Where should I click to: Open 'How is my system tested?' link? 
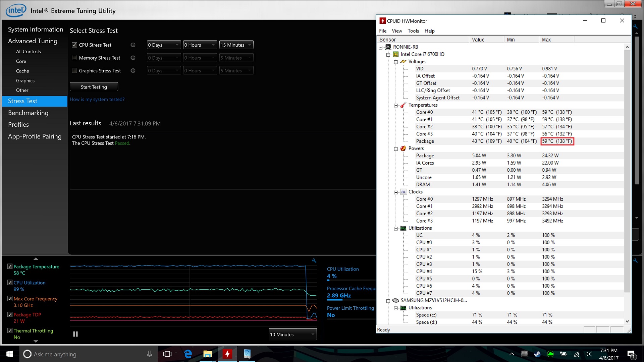pos(97,99)
